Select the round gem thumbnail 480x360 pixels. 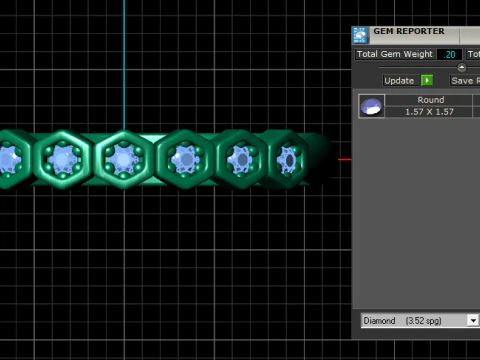[372, 106]
